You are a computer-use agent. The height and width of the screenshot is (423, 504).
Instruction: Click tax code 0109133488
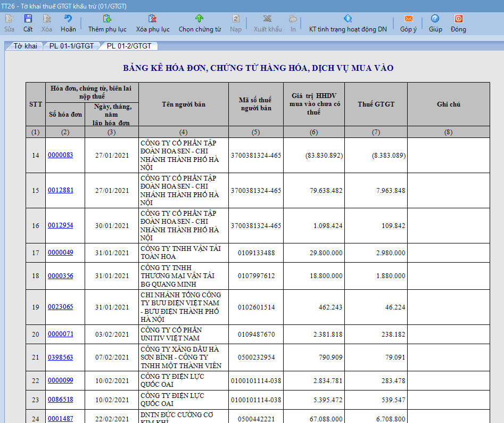point(256,253)
